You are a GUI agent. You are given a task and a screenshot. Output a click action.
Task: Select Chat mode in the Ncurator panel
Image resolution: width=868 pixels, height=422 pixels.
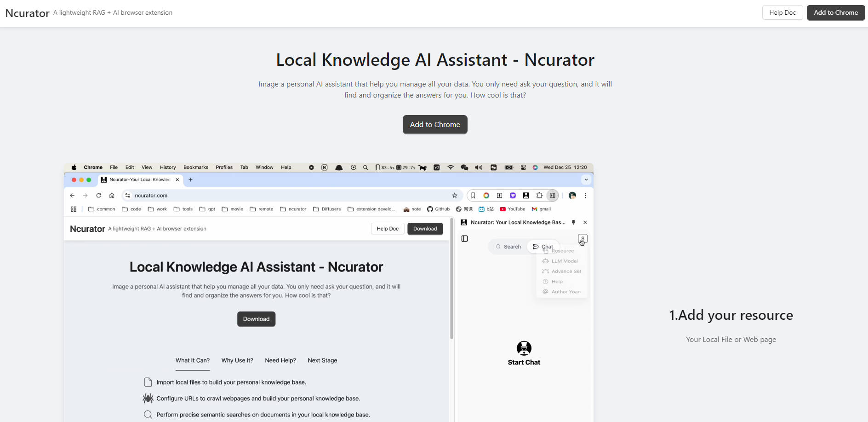pyautogui.click(x=543, y=246)
